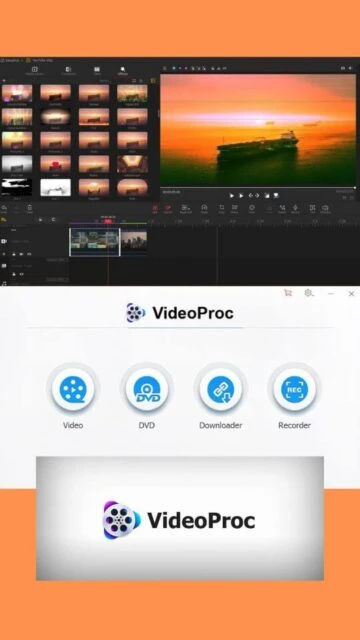Step to the previous frame in preview
Image resolution: width=360 pixels, height=640 pixels.
pos(251,196)
